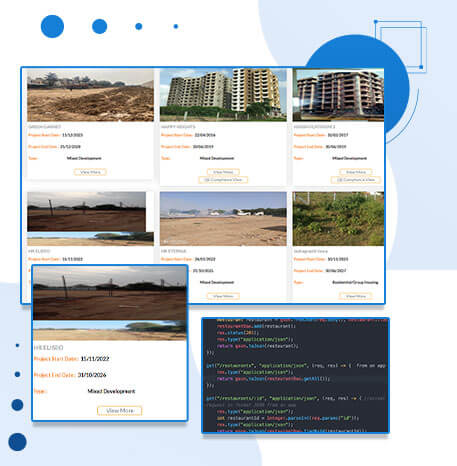
Task: Click View More in the enlarged project popup card
Action: coord(119,410)
